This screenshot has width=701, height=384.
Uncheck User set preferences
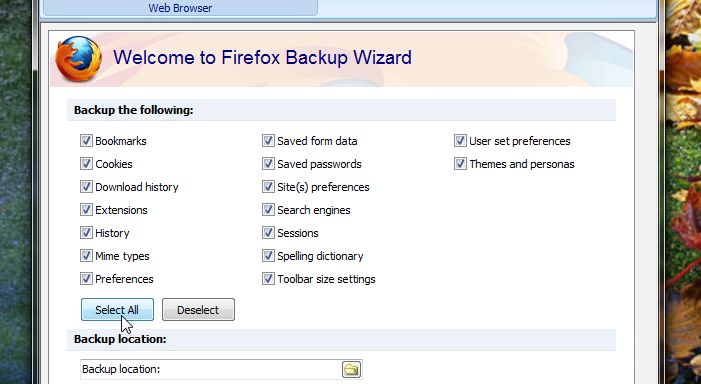(460, 141)
